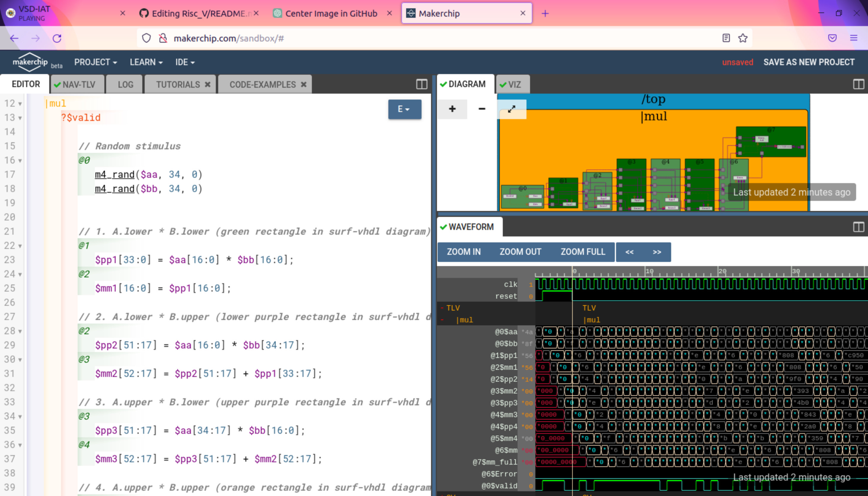Viewport: 868px width, 496px height.
Task: Collapse the TLV waveform hierarchy group
Action: pyautogui.click(x=442, y=308)
